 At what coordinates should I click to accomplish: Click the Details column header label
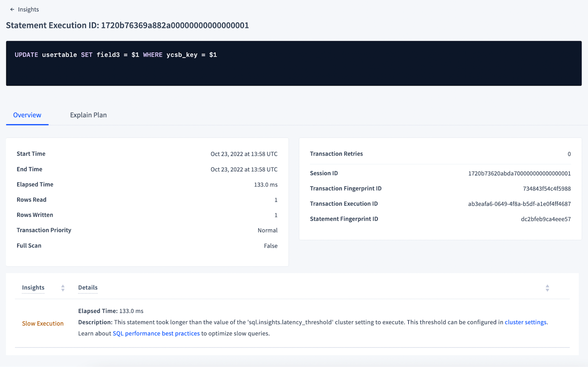coord(88,288)
